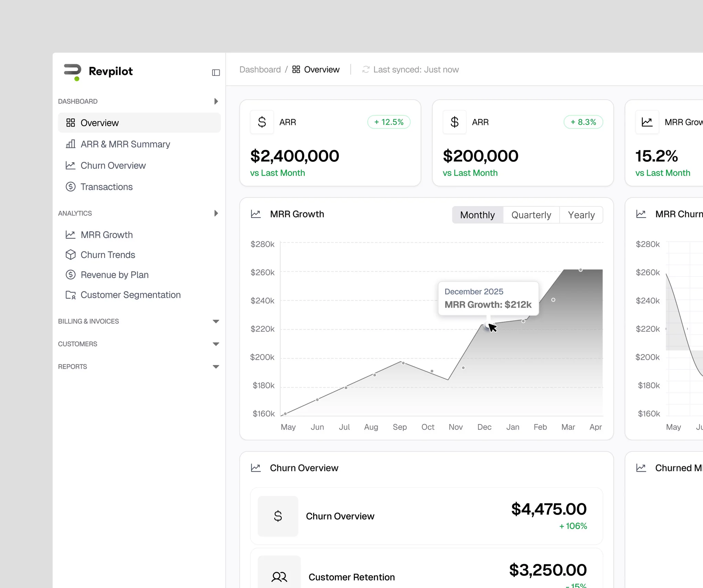
Task: Click the Overview breadcrumb label
Action: (322, 69)
